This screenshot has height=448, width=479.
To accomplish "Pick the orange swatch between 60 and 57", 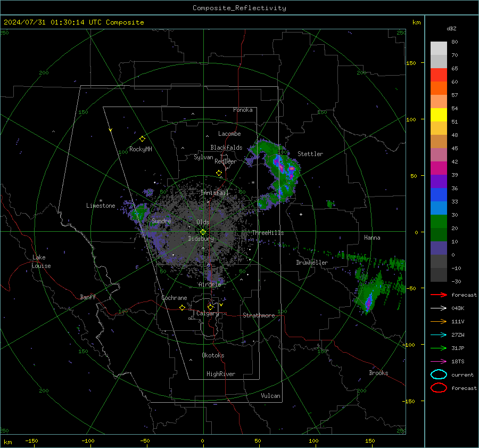I will 439,88.
